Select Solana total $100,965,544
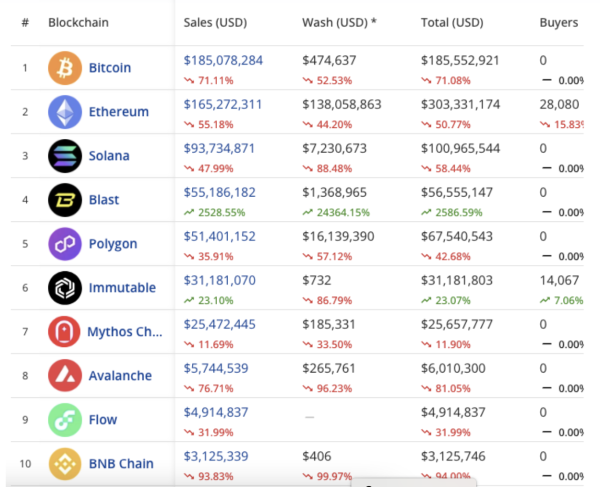 point(460,148)
